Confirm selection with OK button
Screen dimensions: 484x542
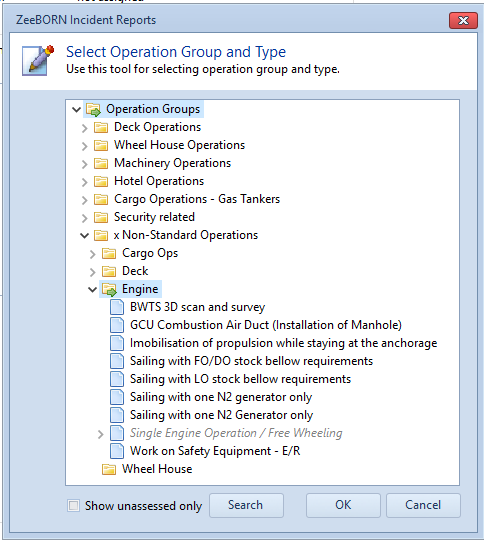tap(343, 505)
